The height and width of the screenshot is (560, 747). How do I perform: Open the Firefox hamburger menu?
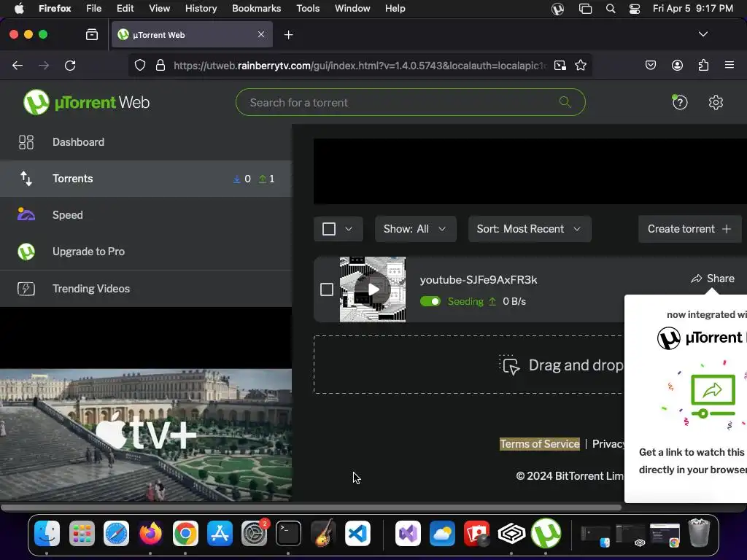point(729,65)
